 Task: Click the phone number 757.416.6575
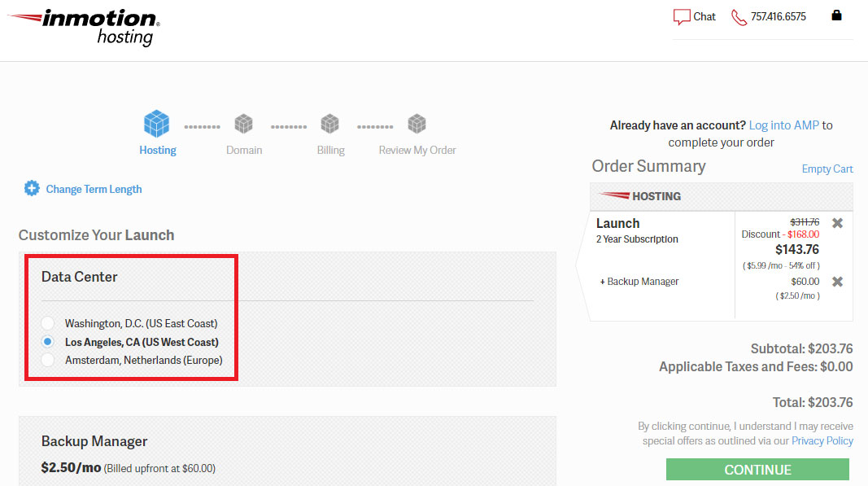(778, 16)
